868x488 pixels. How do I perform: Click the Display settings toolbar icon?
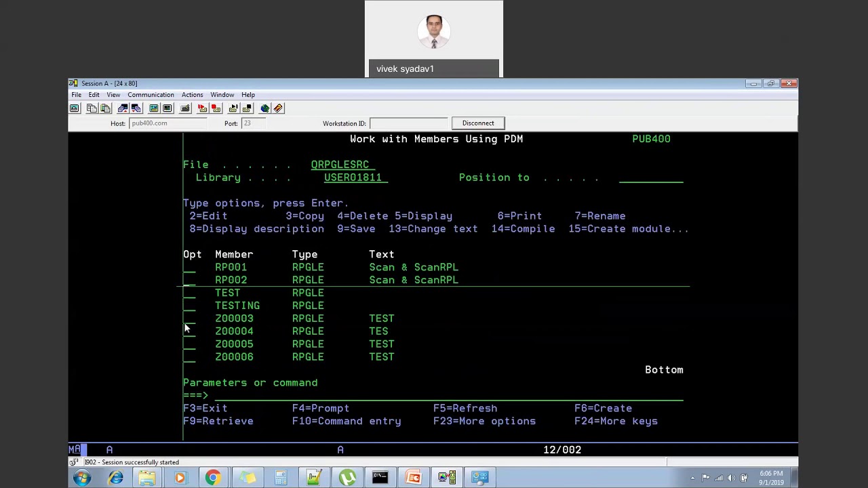click(x=154, y=108)
